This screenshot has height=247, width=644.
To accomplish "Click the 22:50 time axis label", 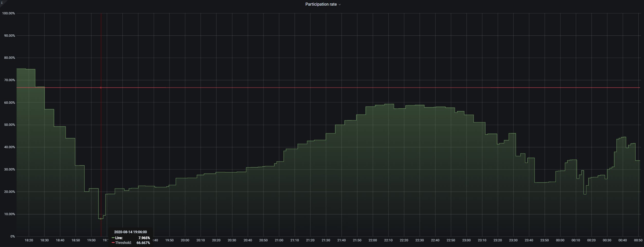I will click(x=451, y=240).
